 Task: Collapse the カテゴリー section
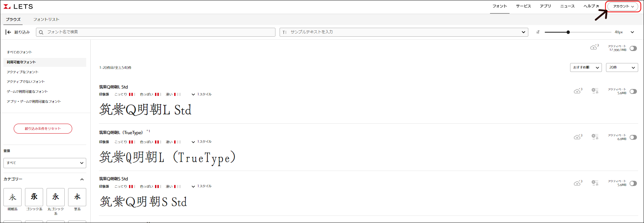82,179
